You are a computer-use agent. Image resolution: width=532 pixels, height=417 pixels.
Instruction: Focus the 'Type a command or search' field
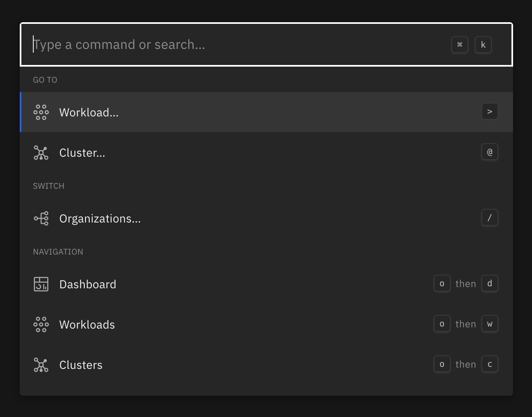(238, 45)
